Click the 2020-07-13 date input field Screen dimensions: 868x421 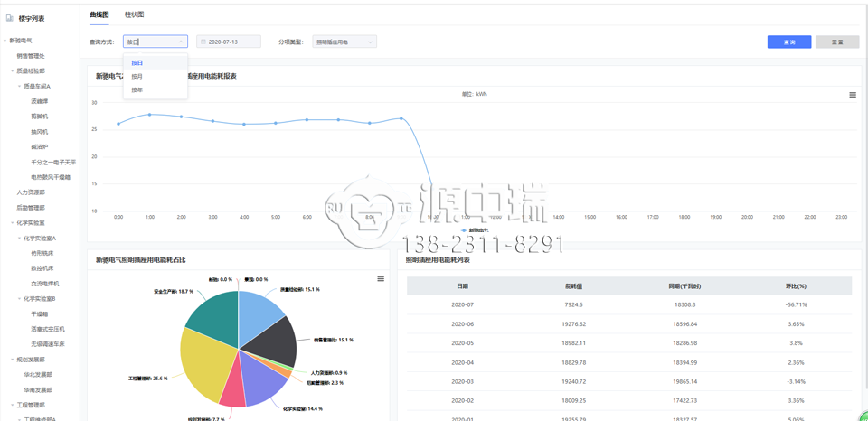[x=231, y=42]
